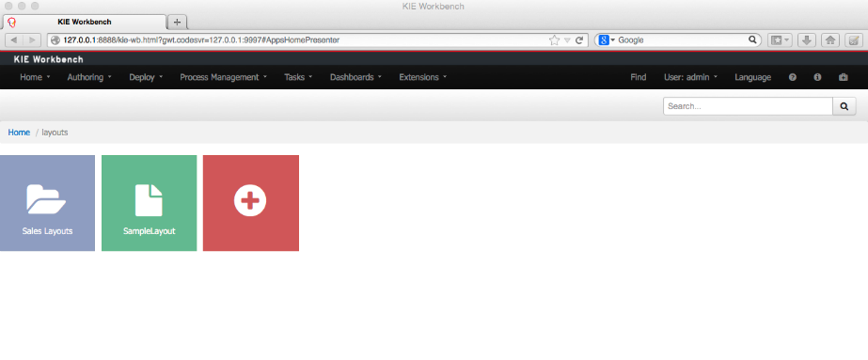Screen dimensions: 868x360
Task: Click the browser forward arrow button
Action: pos(32,39)
